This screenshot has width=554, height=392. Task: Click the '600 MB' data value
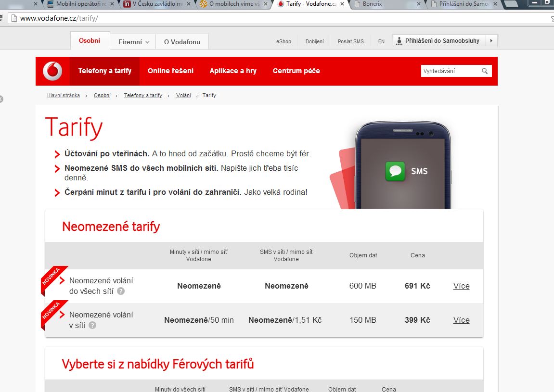363,286
